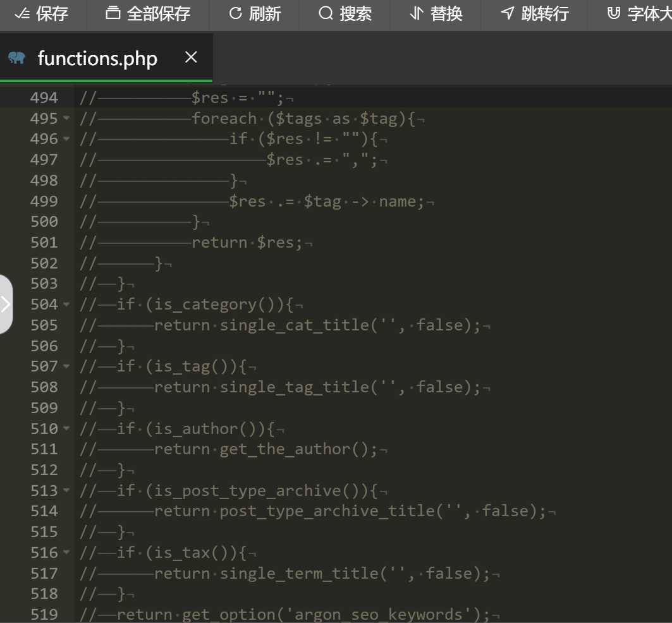Collapse the is_tag block at line 507
Image resolution: width=672 pixels, height=623 pixels.
(66, 366)
